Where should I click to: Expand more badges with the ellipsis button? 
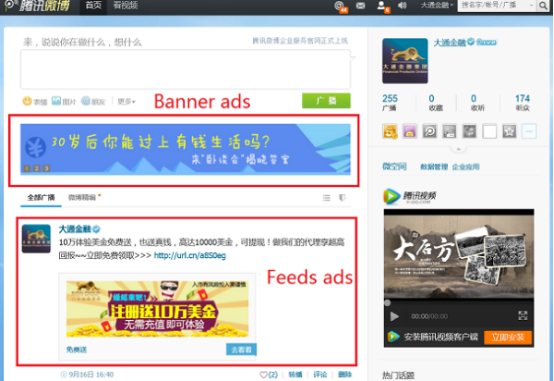point(529,131)
